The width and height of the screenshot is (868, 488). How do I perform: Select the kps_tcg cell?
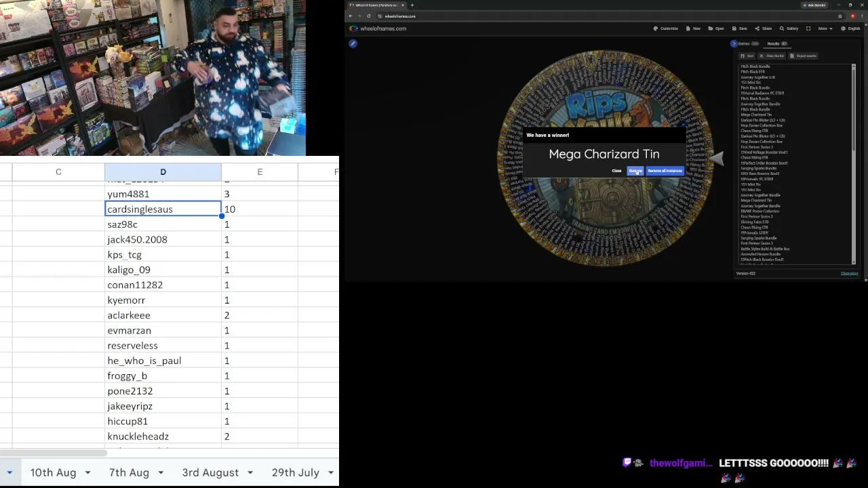coord(163,255)
